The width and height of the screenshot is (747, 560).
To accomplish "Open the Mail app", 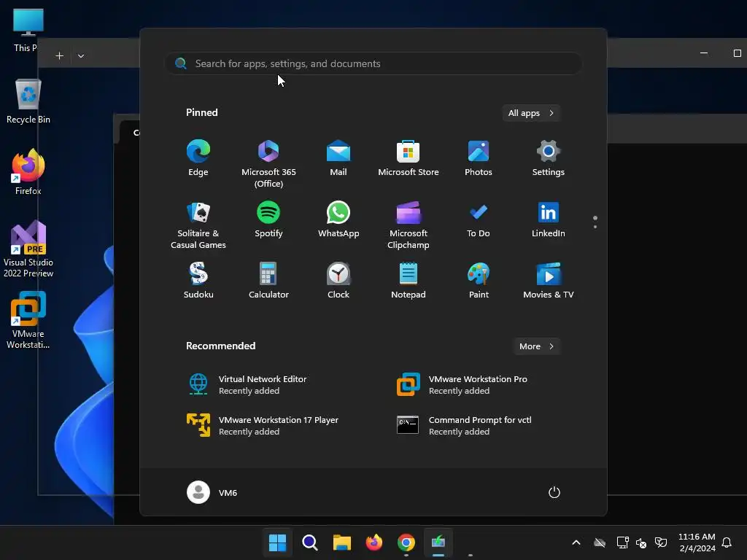I will click(338, 158).
